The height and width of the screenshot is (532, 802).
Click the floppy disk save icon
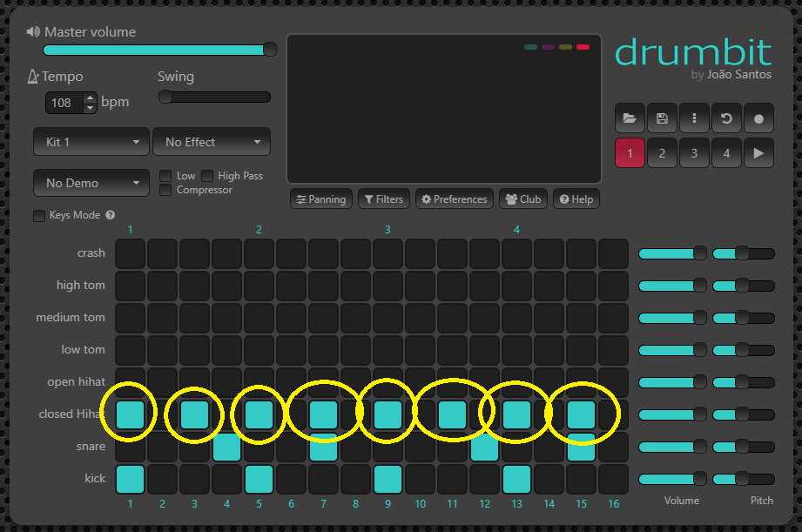point(662,118)
